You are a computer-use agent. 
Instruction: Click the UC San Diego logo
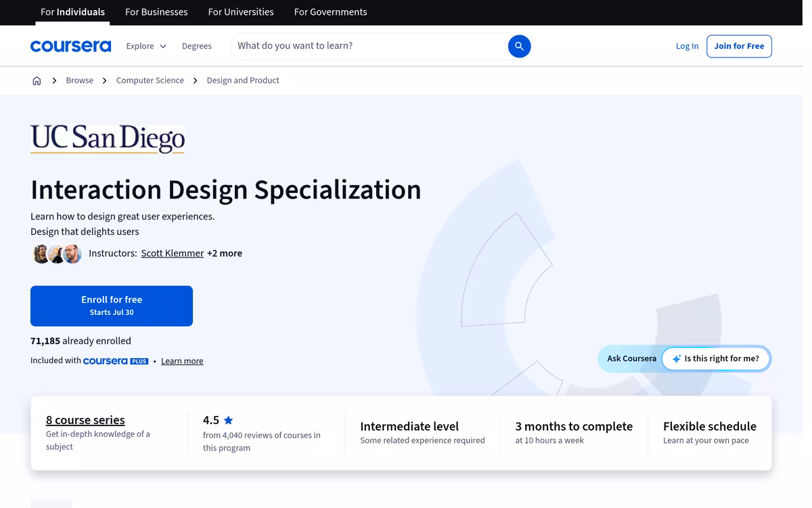coord(108,139)
